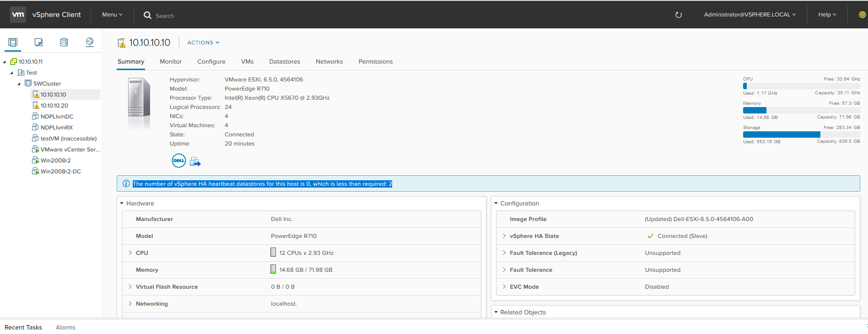Screen dimensions: 868x334
Task: Click the icon next to Dell logo
Action: pos(195,162)
